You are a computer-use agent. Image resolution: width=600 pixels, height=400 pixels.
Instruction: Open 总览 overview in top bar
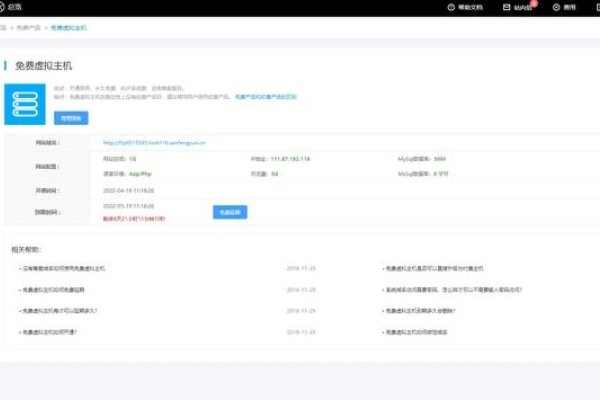28,7
